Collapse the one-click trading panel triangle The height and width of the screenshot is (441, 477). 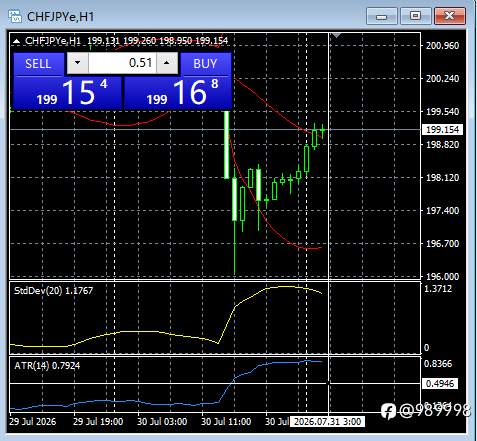pyautogui.click(x=16, y=41)
